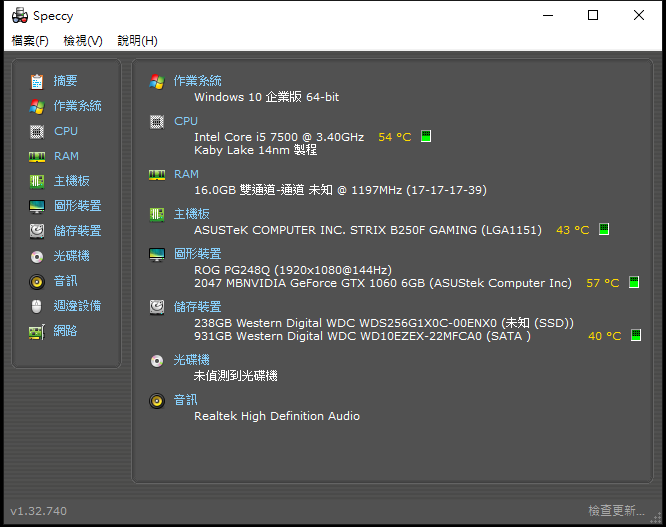The width and height of the screenshot is (666, 527).
Task: Open the 檢視(V) menu
Action: click(83, 41)
